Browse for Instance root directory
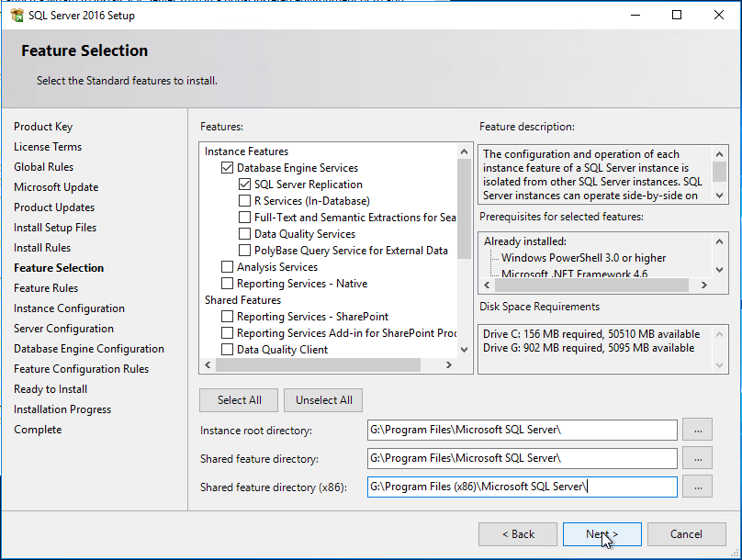The width and height of the screenshot is (742, 560). (698, 430)
